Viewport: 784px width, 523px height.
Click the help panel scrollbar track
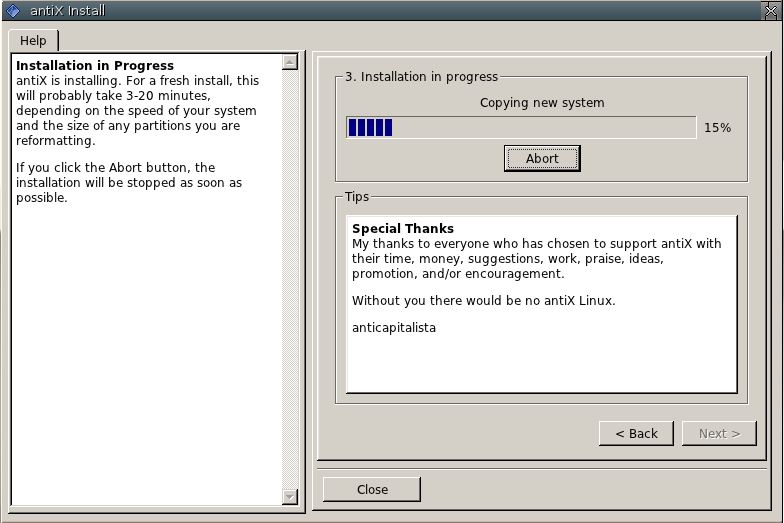[x=290, y=280]
